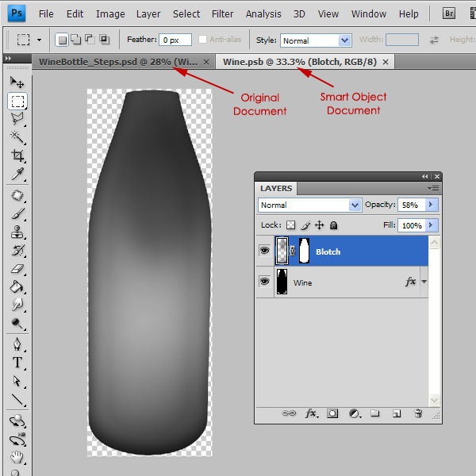
Task: Open the File menu
Action: coord(46,14)
